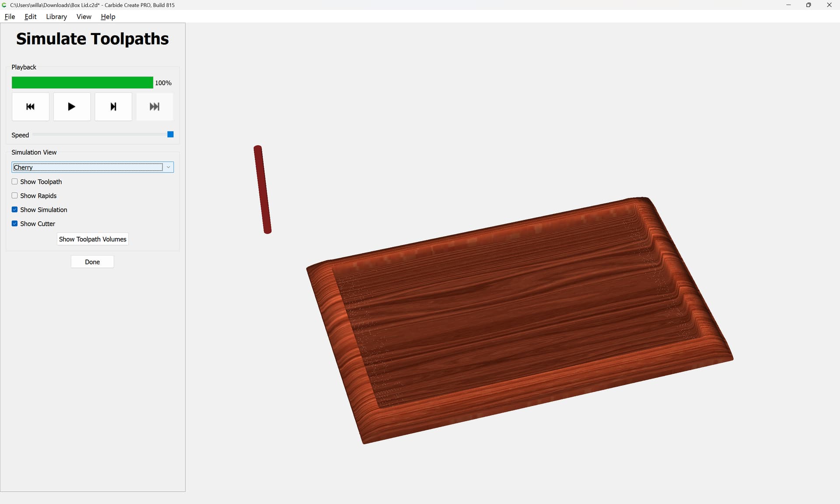Restore down the application window

coord(808,5)
